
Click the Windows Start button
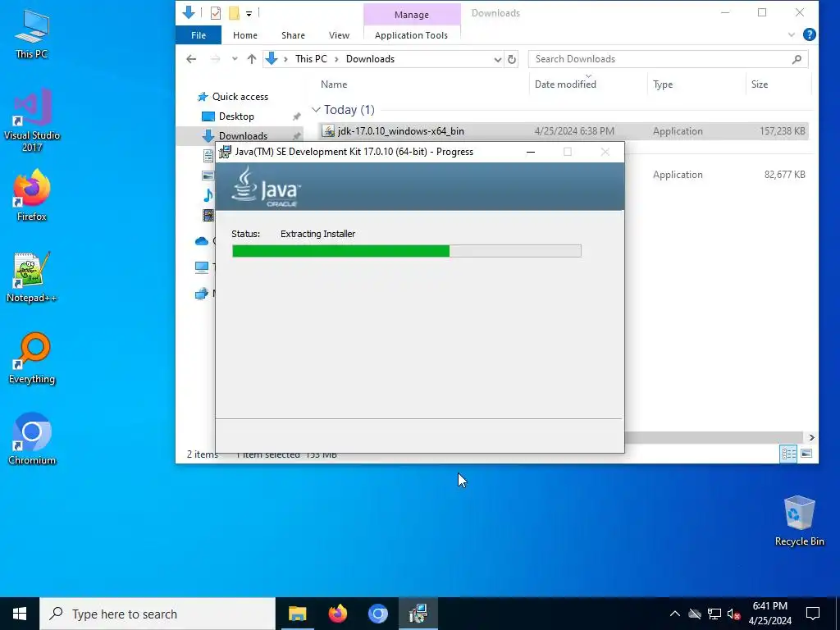[x=20, y=614]
